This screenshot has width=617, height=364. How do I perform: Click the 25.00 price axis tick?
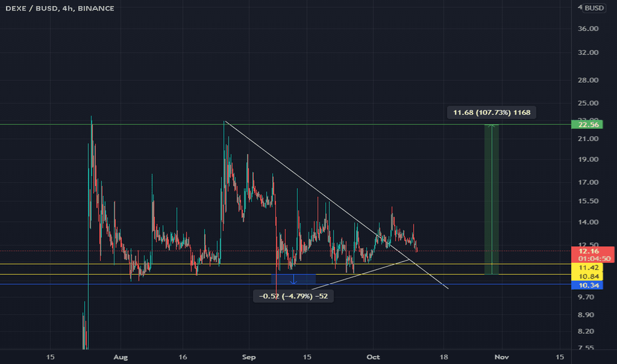click(x=588, y=103)
